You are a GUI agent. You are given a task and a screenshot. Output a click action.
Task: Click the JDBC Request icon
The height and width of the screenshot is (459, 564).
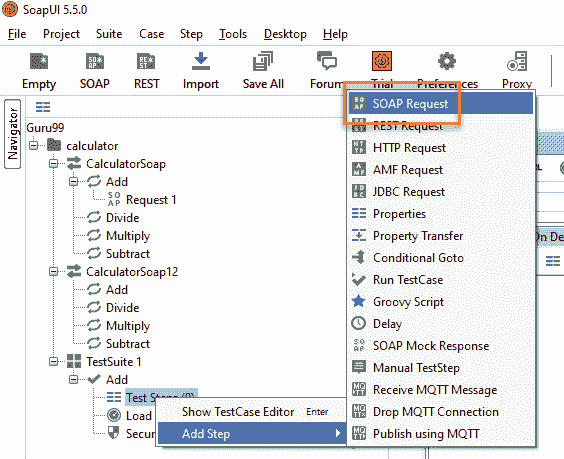point(359,191)
